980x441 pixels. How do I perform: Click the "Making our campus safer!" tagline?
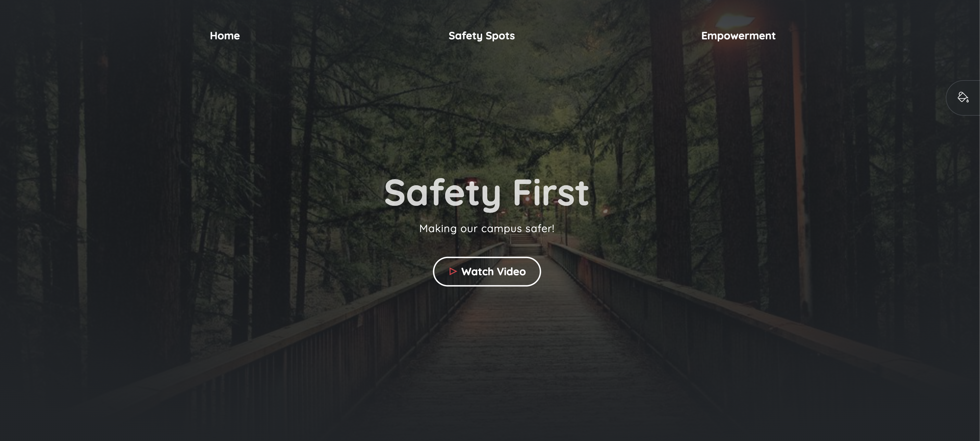(487, 228)
